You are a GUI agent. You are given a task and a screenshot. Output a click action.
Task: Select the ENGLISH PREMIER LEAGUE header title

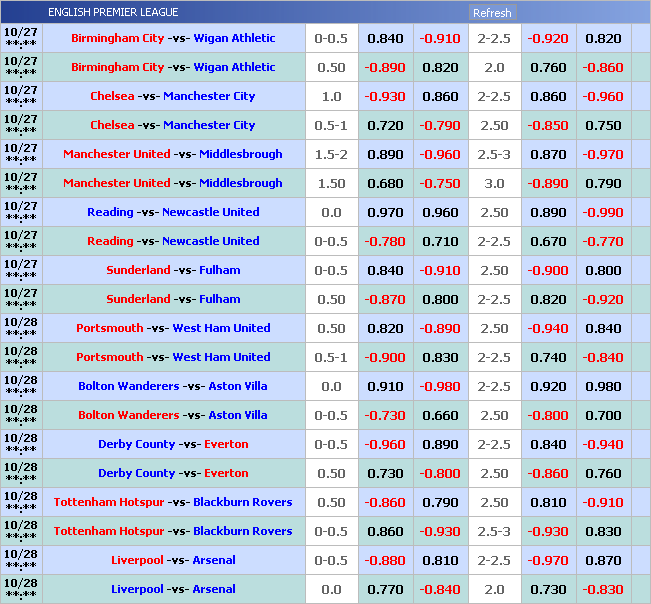point(113,13)
